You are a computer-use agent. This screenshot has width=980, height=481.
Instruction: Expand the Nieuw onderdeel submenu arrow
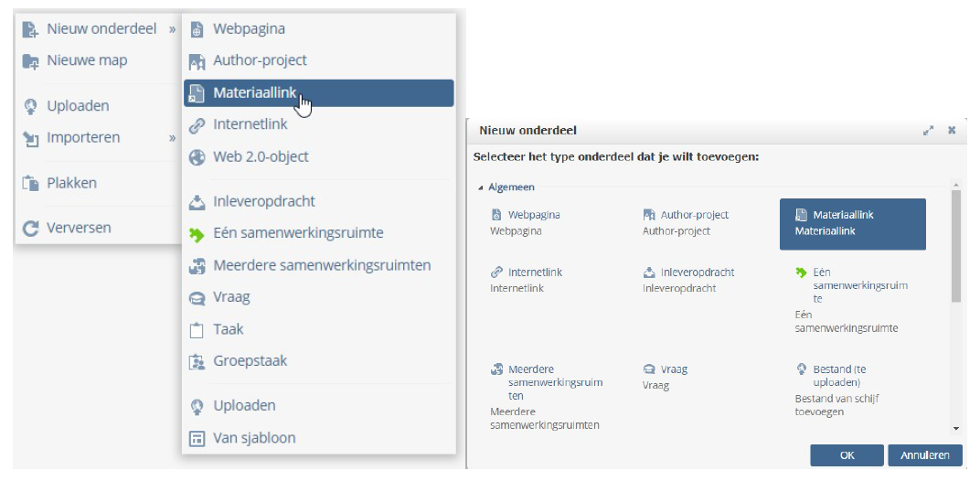pos(172,29)
